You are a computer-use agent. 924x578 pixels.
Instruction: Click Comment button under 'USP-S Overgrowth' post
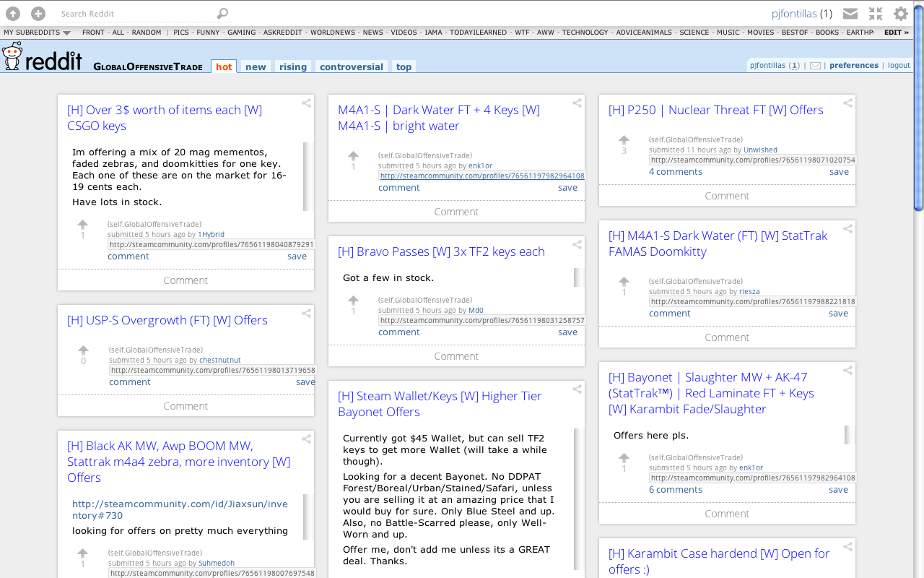click(186, 406)
